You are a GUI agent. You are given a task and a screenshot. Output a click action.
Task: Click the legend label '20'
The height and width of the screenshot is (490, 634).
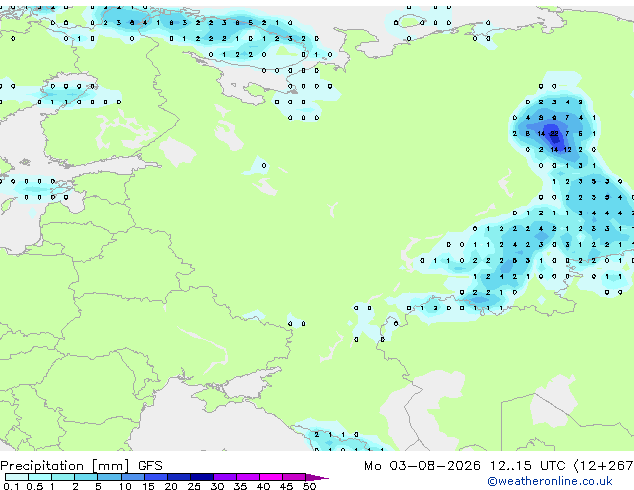171,486
